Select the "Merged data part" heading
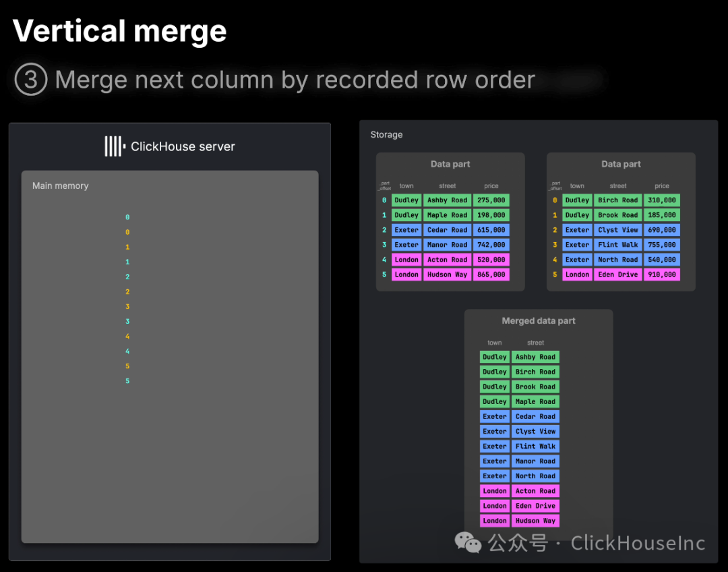Image resolution: width=728 pixels, height=572 pixels. click(538, 320)
